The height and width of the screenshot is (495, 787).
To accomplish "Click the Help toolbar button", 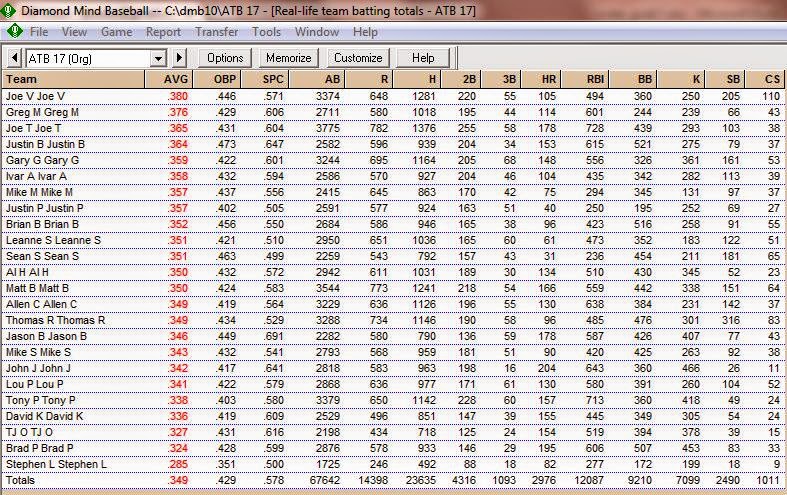I will pos(423,58).
